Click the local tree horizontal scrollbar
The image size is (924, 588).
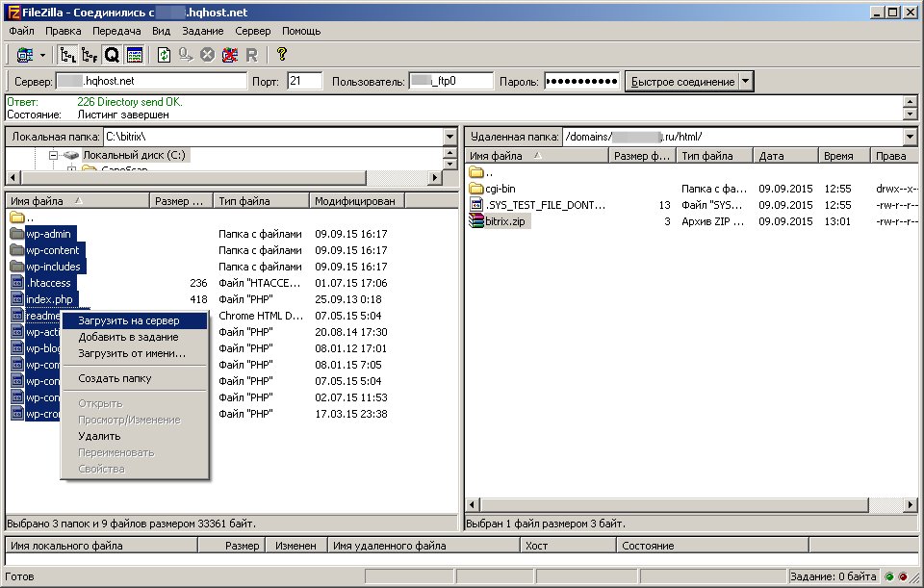pos(221,178)
